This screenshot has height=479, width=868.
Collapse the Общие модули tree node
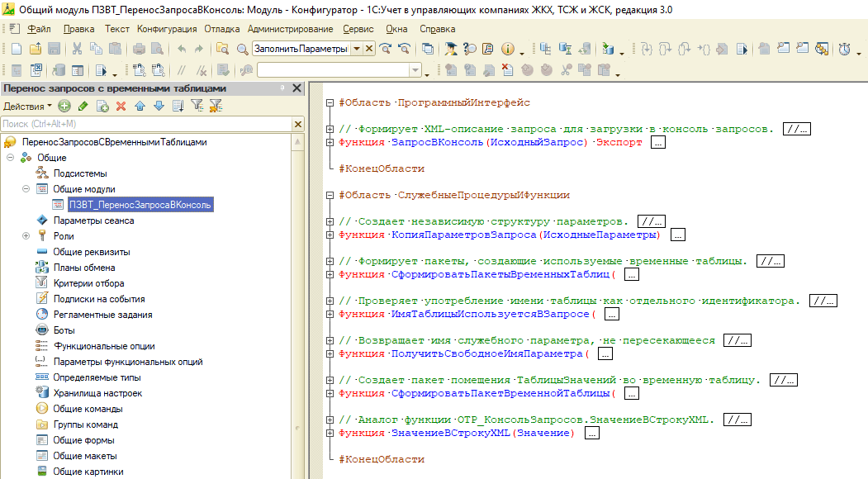point(26,189)
